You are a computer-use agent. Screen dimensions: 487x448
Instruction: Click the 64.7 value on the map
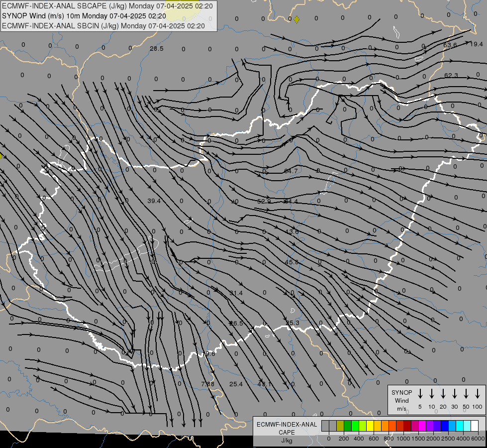coord(291,171)
